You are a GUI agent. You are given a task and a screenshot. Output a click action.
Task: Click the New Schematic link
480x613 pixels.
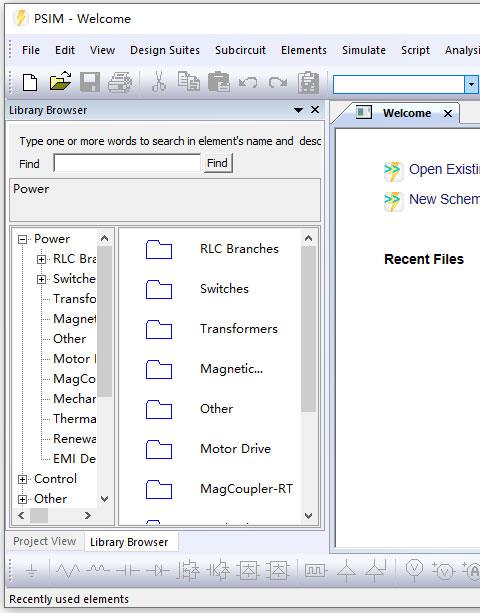pos(444,199)
